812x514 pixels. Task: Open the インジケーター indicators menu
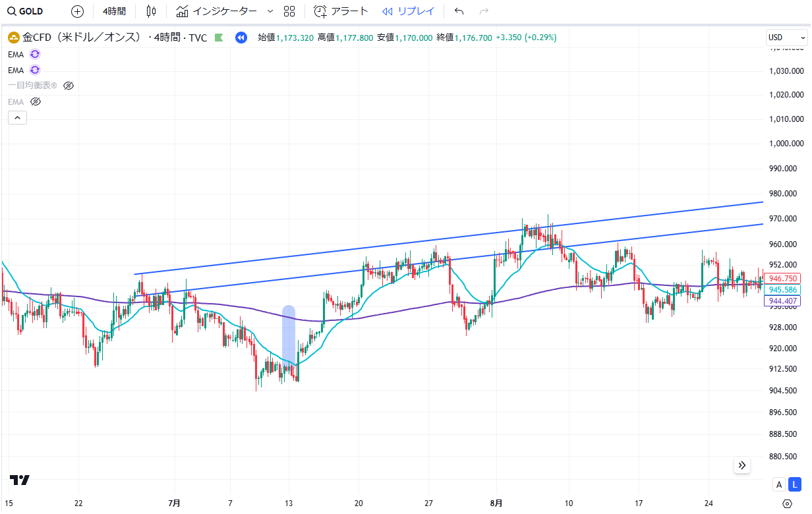217,11
